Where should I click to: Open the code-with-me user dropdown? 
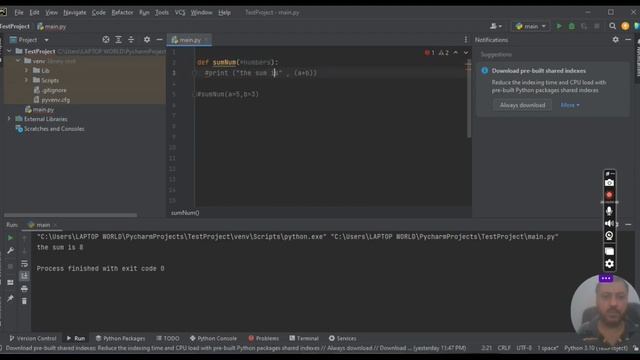click(x=496, y=26)
